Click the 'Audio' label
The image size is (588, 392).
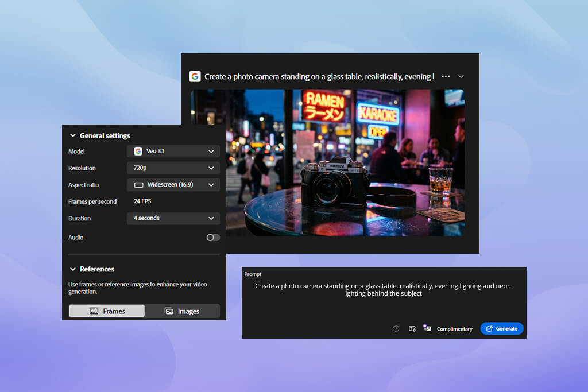[x=76, y=237]
